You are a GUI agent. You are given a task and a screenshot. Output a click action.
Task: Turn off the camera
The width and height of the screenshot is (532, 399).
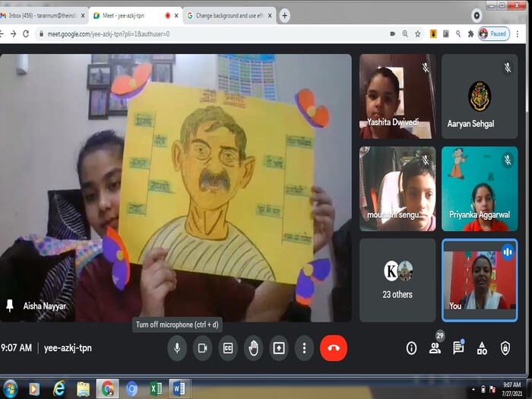point(203,348)
